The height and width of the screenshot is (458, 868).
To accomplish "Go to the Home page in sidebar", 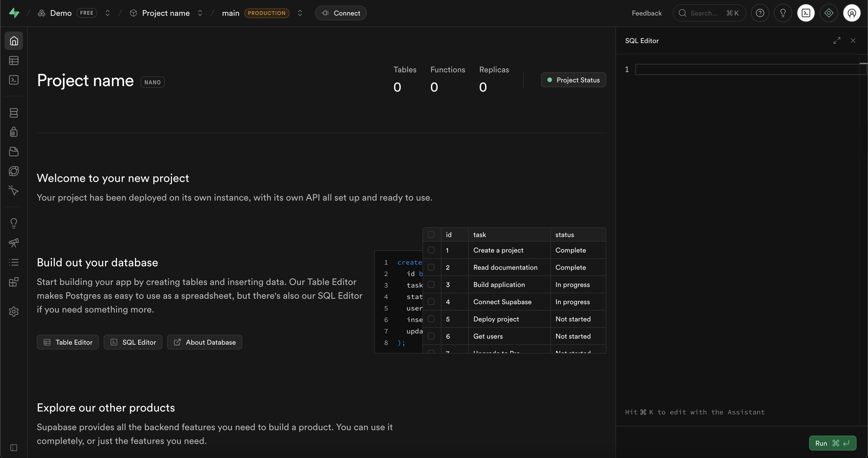I will [x=14, y=41].
